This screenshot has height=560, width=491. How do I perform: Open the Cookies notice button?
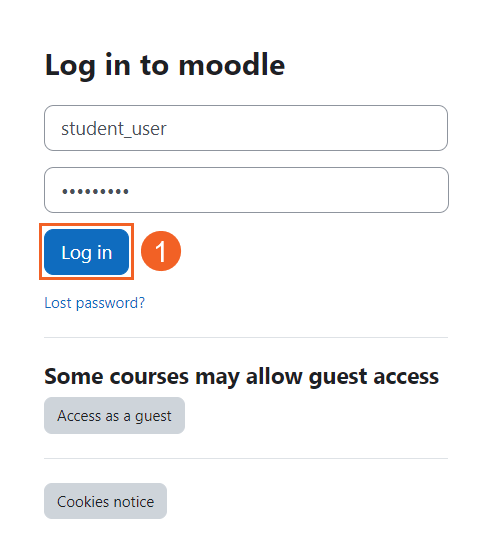point(105,501)
